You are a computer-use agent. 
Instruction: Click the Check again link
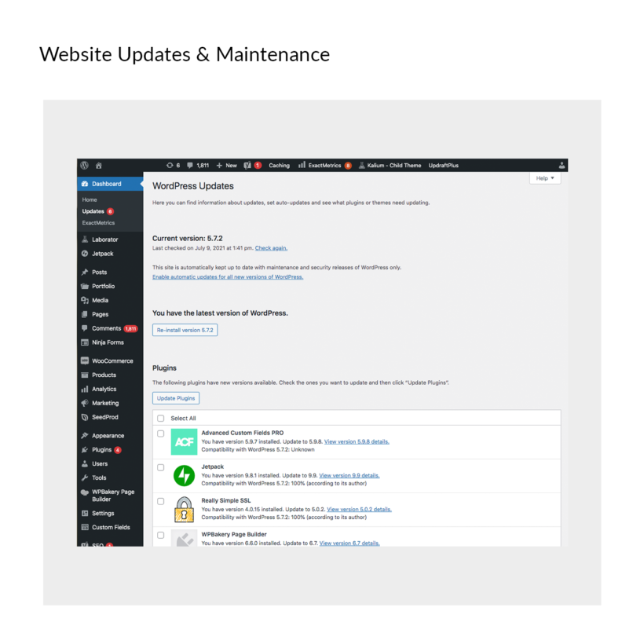271,248
